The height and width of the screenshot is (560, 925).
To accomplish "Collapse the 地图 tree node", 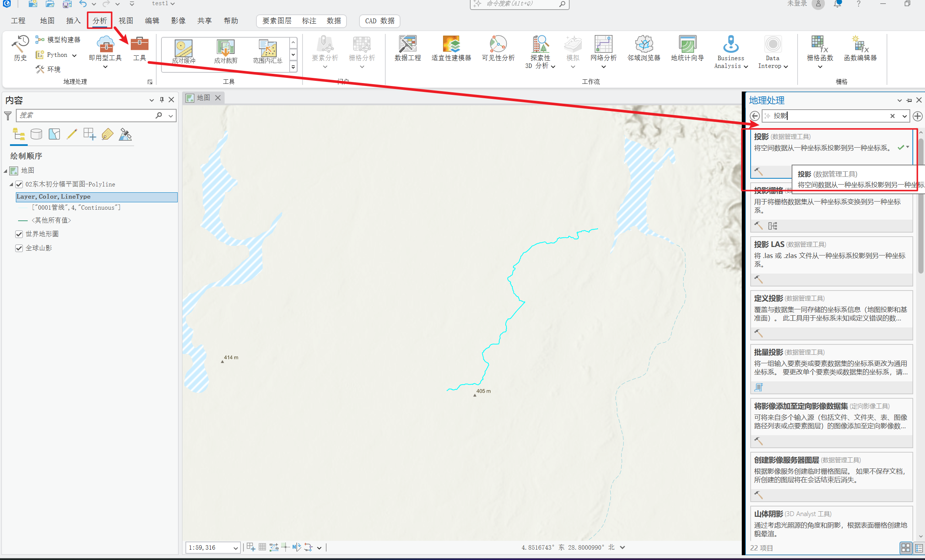I will pos(6,171).
